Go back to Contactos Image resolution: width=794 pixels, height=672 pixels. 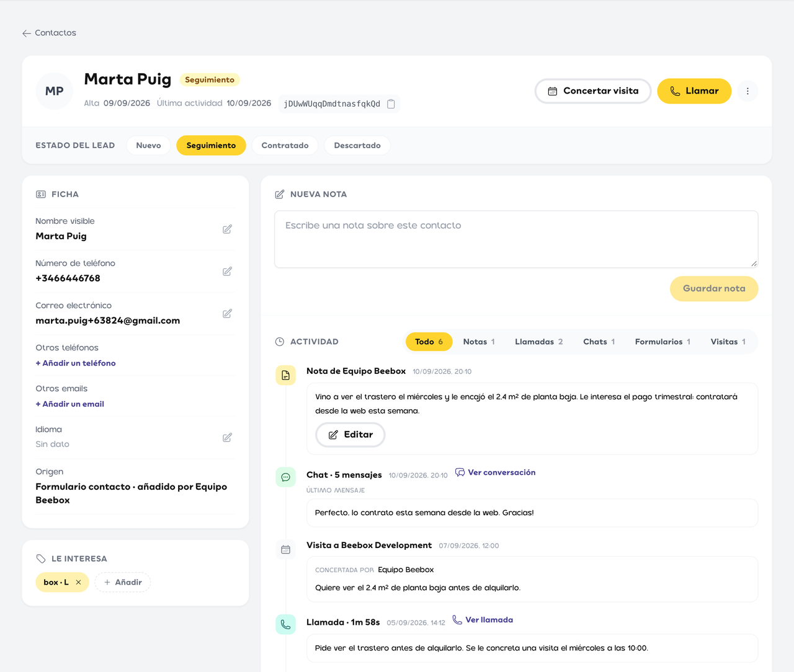pyautogui.click(x=49, y=33)
